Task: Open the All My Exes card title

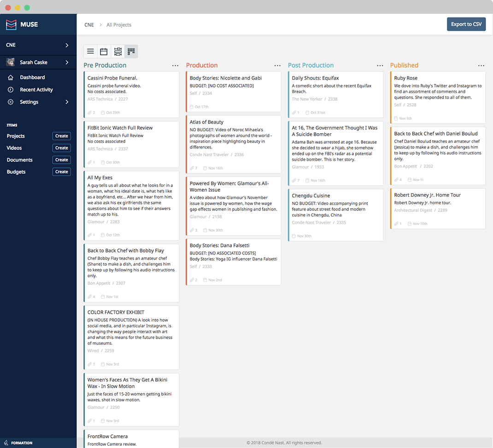Action: (x=100, y=178)
